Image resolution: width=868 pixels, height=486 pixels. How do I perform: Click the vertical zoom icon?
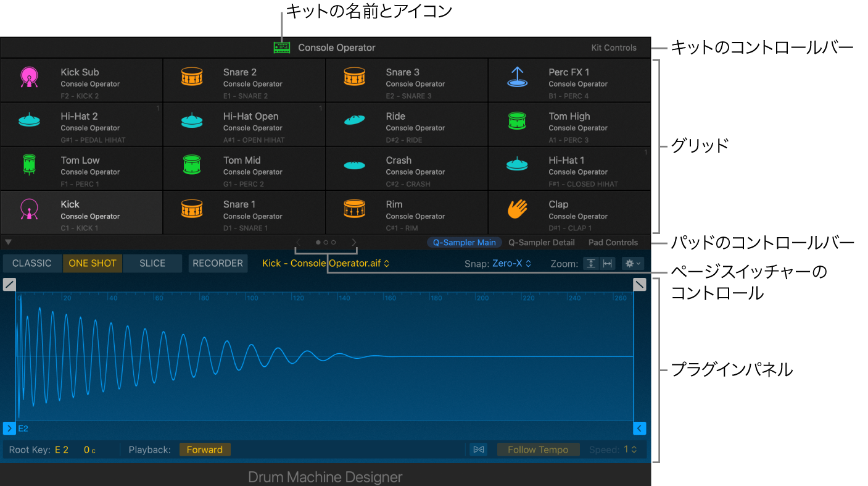(x=590, y=263)
